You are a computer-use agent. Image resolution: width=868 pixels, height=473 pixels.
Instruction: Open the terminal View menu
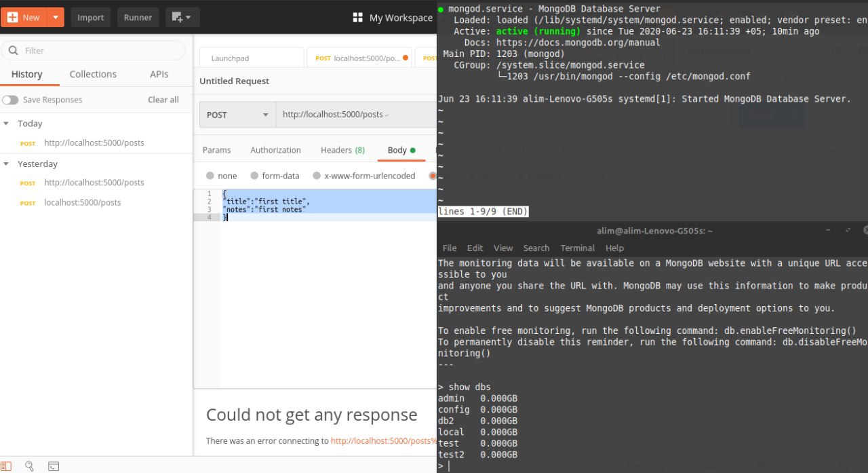503,248
